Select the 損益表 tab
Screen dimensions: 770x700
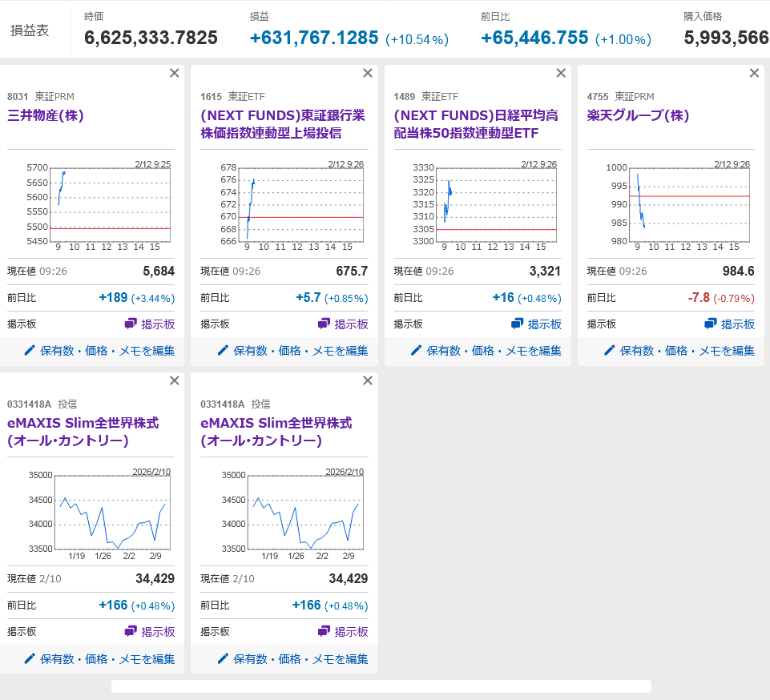point(30,30)
